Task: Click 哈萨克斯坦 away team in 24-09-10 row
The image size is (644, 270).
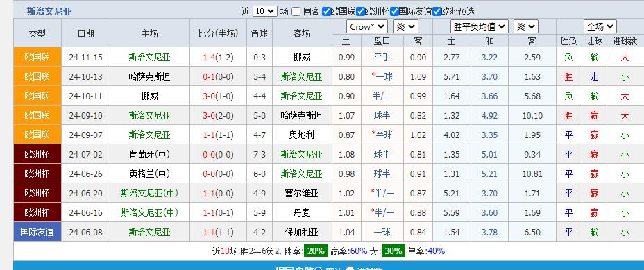Action: 301,115
